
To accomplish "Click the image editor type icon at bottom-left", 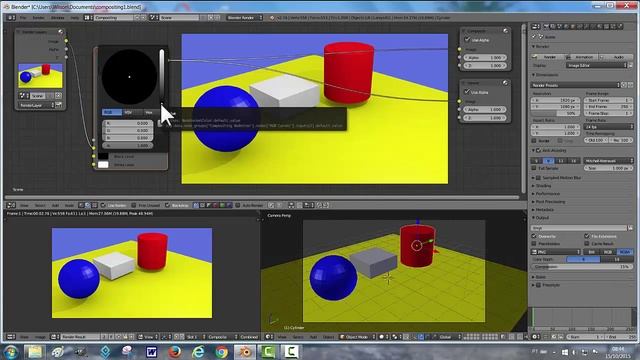I will coord(11,337).
